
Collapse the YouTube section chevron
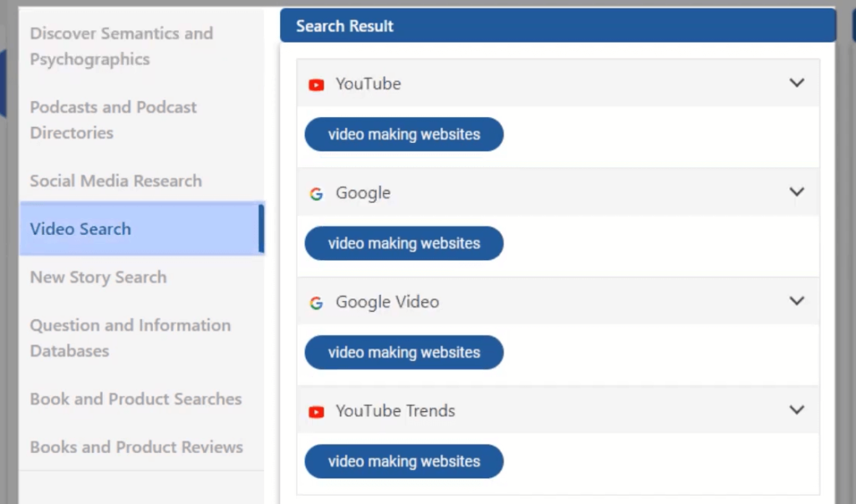click(797, 83)
